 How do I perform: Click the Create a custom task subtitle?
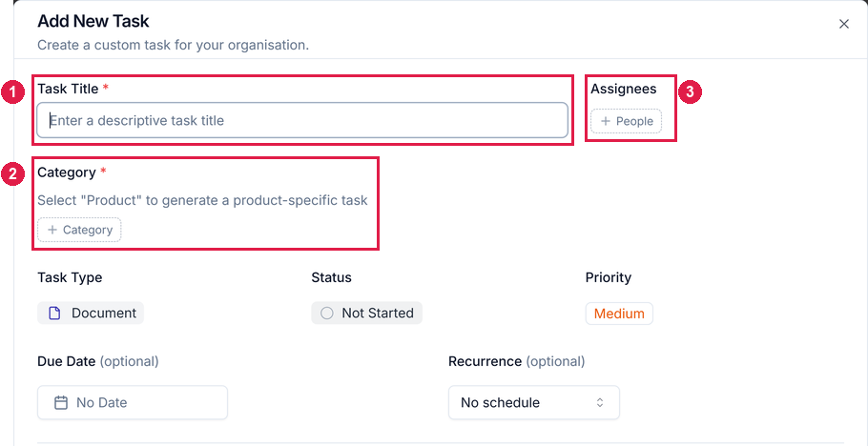[x=174, y=45]
